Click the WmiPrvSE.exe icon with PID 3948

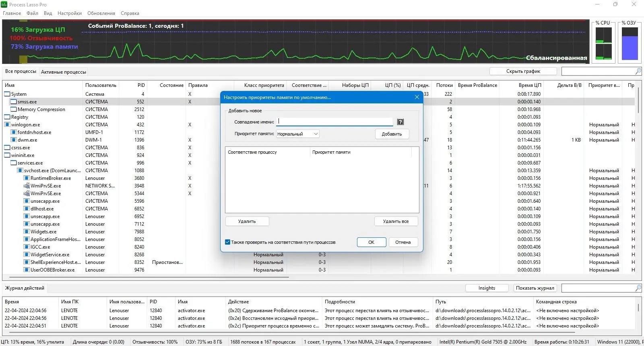(27, 186)
